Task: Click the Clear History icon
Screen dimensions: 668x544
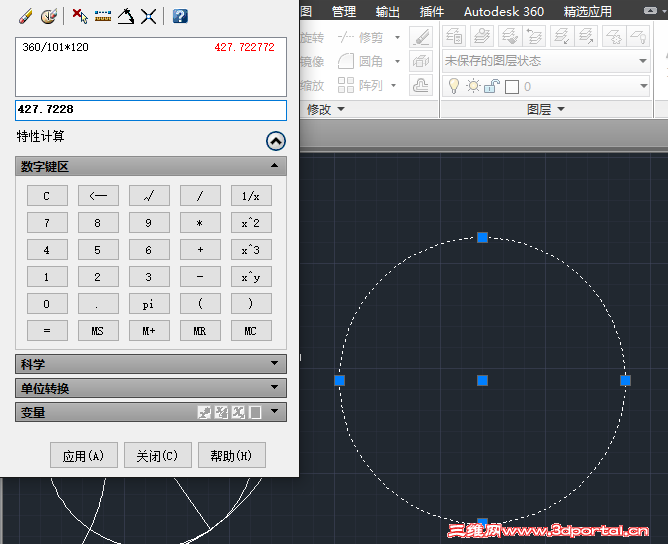Action: (x=49, y=17)
